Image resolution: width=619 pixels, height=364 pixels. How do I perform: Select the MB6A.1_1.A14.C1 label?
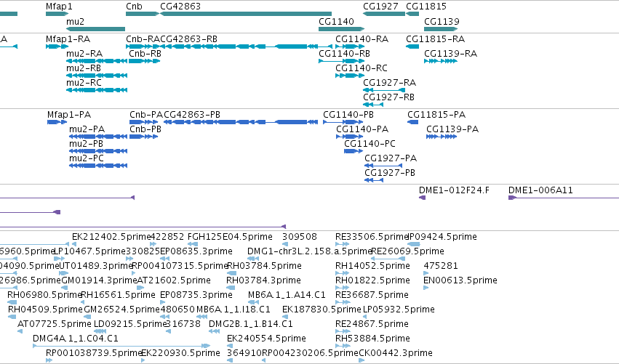tap(287, 296)
